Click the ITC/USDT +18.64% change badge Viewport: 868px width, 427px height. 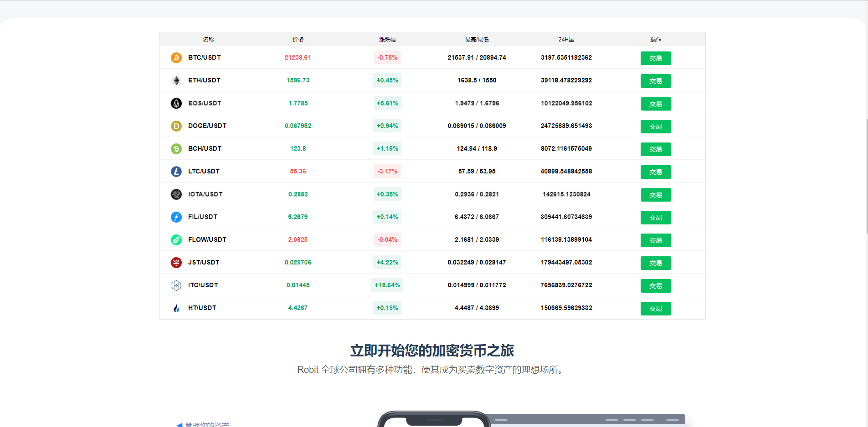[x=387, y=285]
